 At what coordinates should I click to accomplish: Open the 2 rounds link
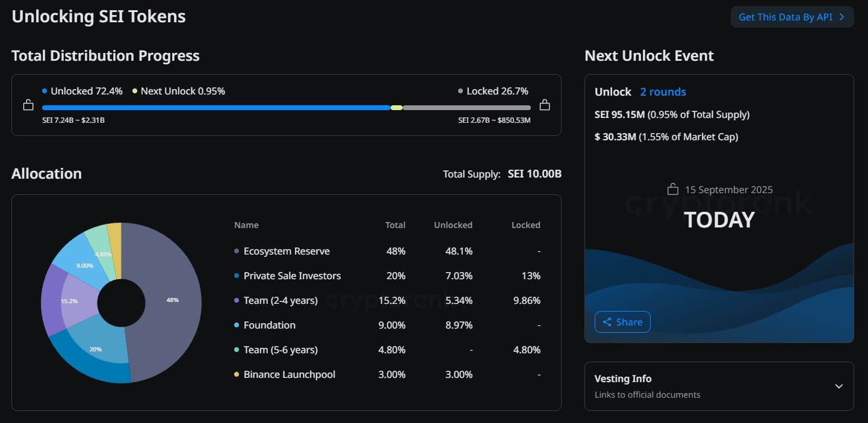[x=663, y=91]
